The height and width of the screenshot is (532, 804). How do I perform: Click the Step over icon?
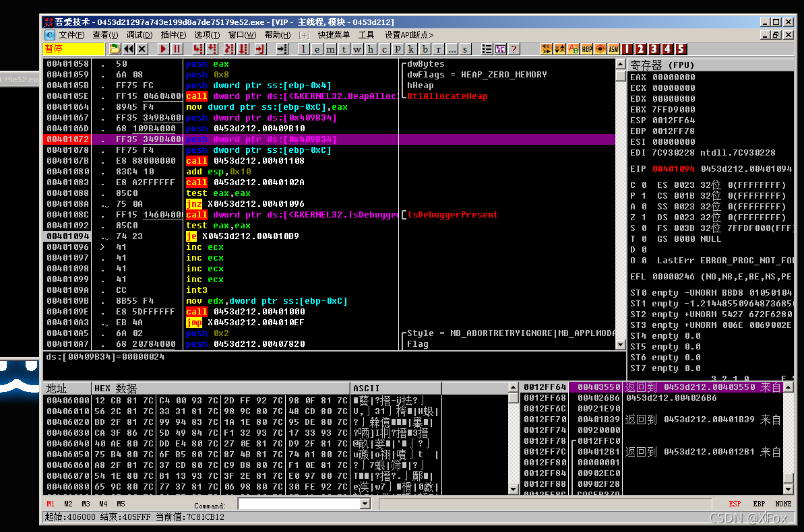pyautogui.click(x=212, y=49)
